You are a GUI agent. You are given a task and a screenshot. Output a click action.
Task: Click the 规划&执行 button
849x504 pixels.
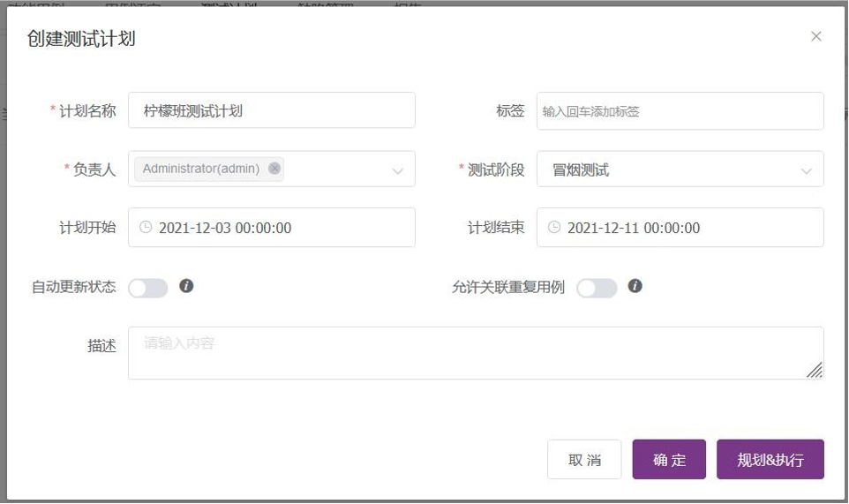tap(770, 460)
